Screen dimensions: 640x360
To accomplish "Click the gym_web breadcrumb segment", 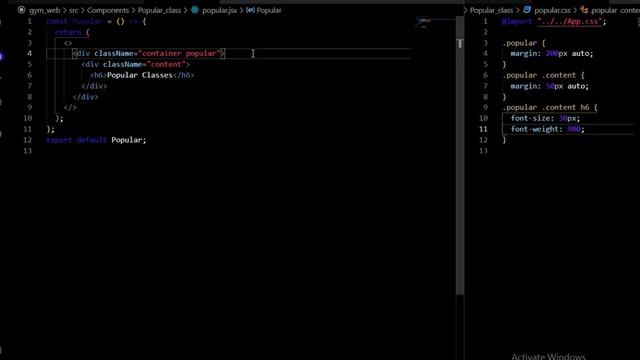I will 44,10.
